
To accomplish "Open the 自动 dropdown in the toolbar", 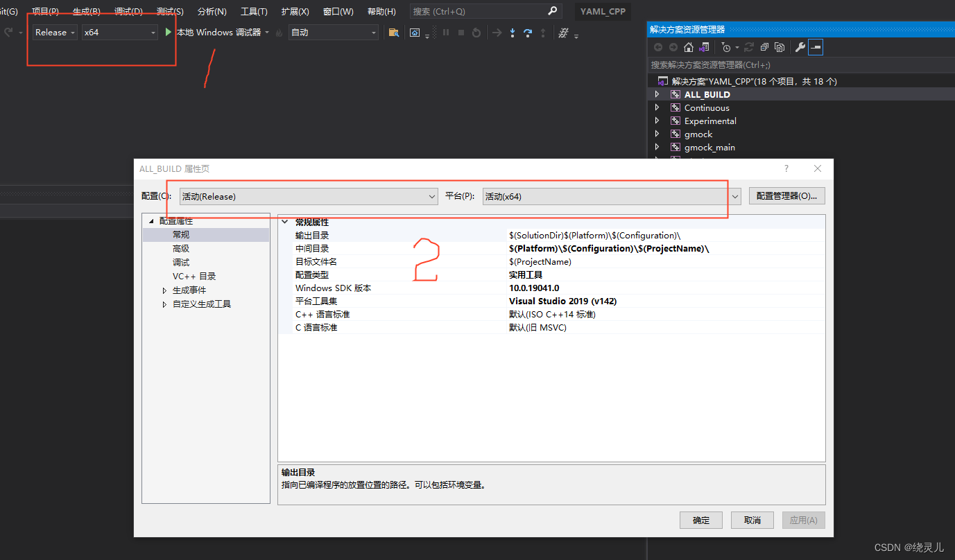I will pyautogui.click(x=334, y=32).
